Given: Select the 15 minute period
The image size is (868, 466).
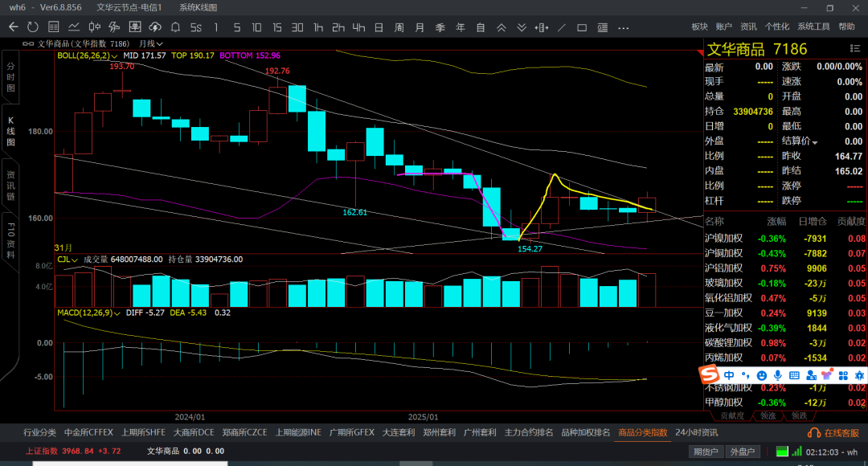Looking at the screenshot, I should (276, 27).
